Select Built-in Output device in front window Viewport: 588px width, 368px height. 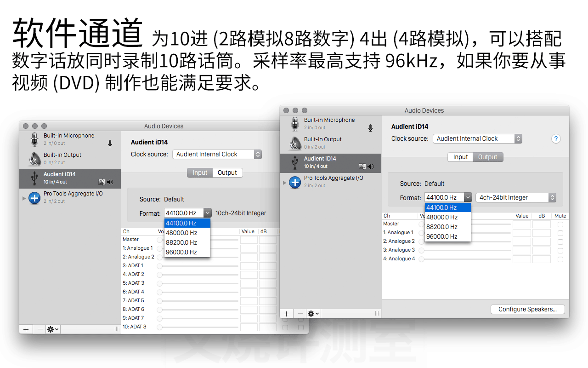click(331, 143)
